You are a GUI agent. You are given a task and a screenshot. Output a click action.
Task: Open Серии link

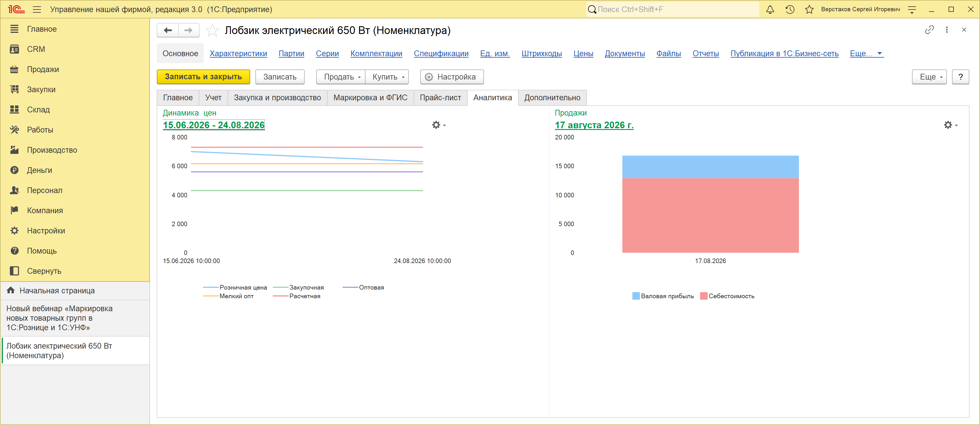327,54
